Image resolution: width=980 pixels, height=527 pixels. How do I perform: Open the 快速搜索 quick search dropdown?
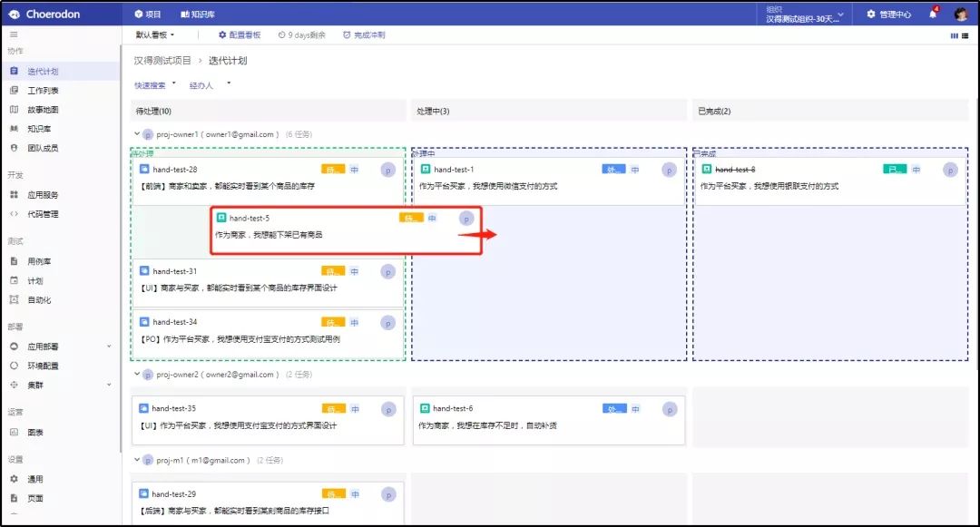coord(155,85)
